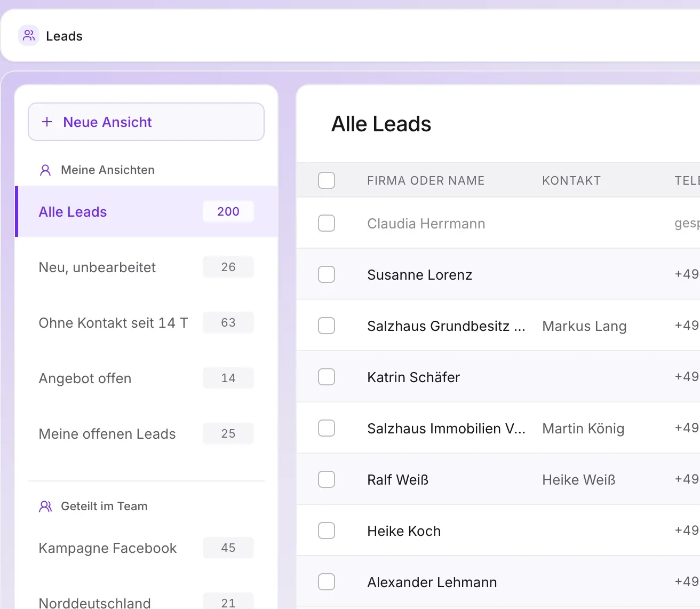Click contact Martin König
This screenshot has height=609, width=700.
[583, 428]
